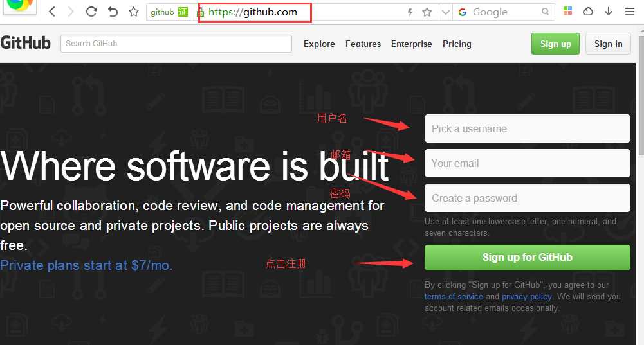Expand the address bar dropdown chevron

click(x=445, y=12)
